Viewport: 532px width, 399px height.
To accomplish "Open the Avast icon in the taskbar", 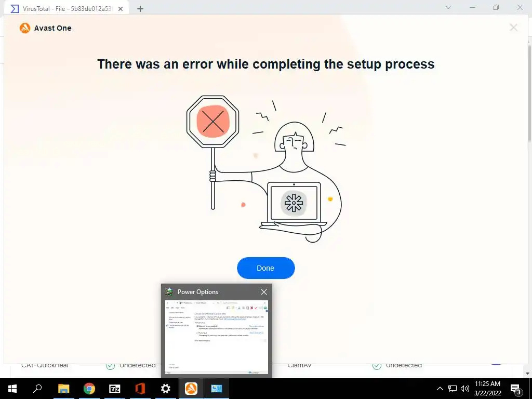I will [x=191, y=389].
